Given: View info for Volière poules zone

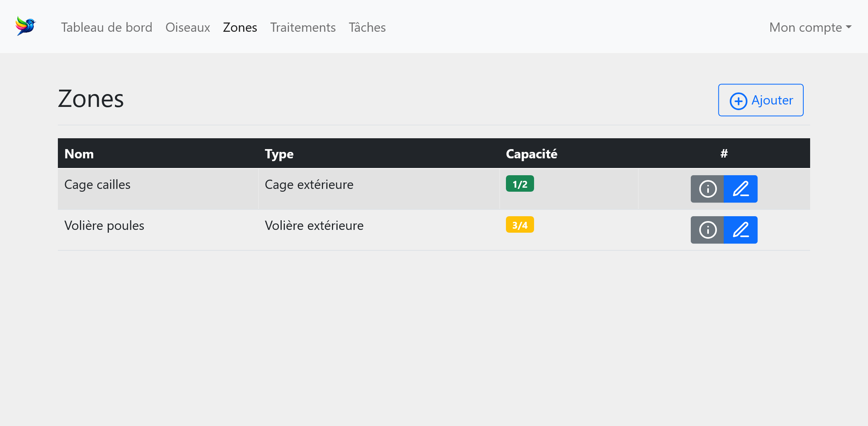Looking at the screenshot, I should pyautogui.click(x=708, y=230).
